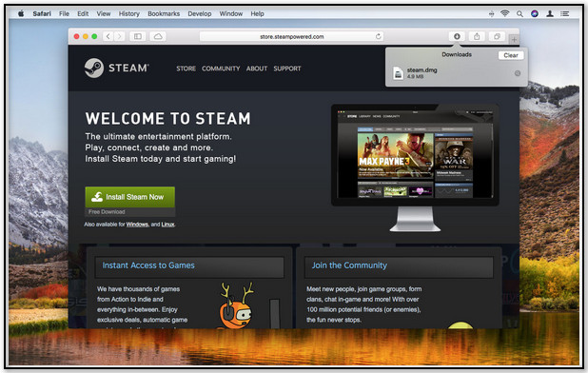Image resolution: width=588 pixels, height=373 pixels.
Task: Open the Edit menu
Action: point(83,14)
